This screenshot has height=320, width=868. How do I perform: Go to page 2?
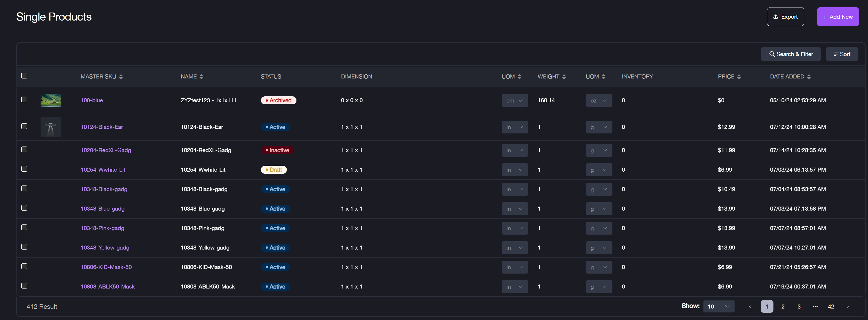pyautogui.click(x=783, y=306)
